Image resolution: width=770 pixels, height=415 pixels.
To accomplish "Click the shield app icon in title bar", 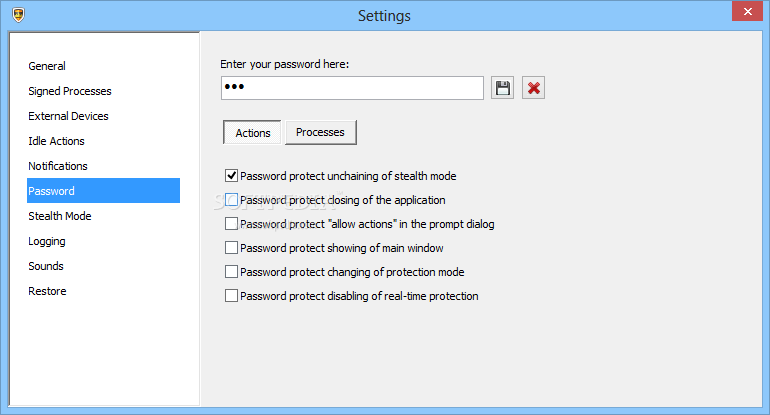I will pyautogui.click(x=19, y=15).
